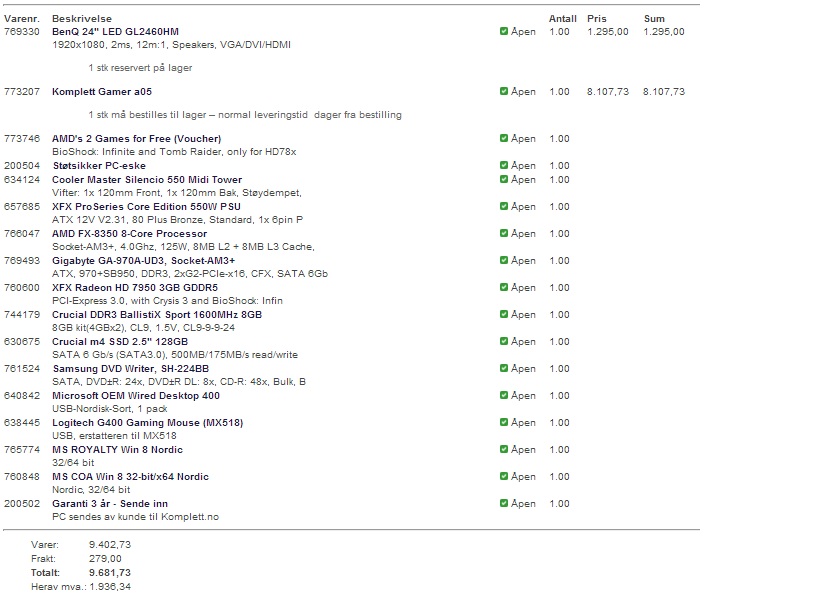The image size is (819, 599).
Task: Click the Frakt value 279,00
Action: pyautogui.click(x=105, y=558)
